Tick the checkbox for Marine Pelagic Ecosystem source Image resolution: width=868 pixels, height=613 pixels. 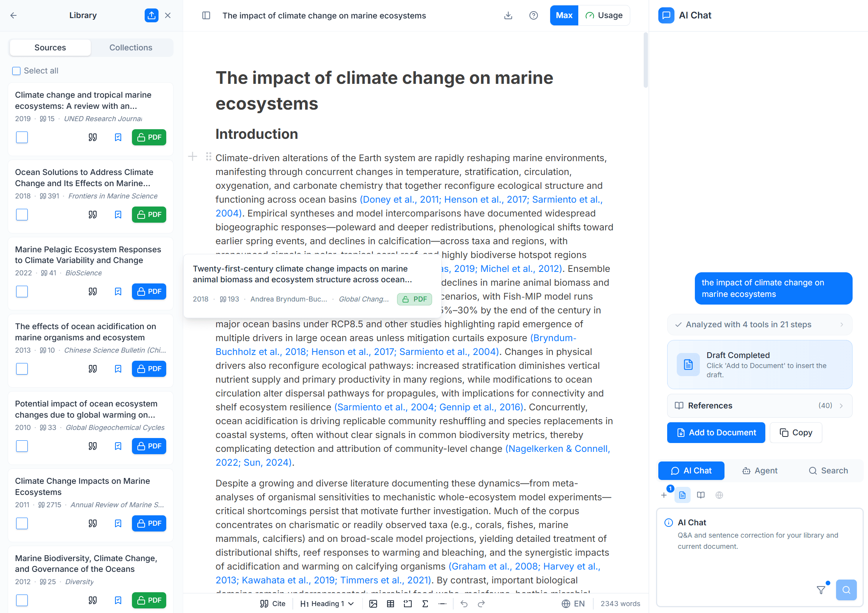22,292
